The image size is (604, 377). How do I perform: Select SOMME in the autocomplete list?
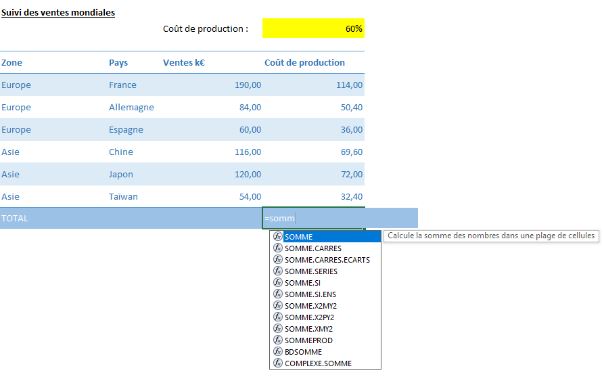tap(325, 236)
